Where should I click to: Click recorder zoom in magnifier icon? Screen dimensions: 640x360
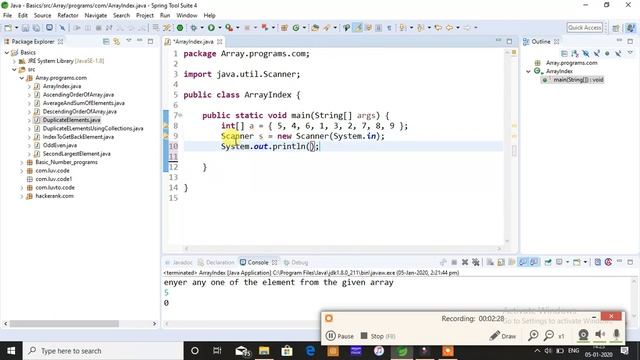pos(533,336)
